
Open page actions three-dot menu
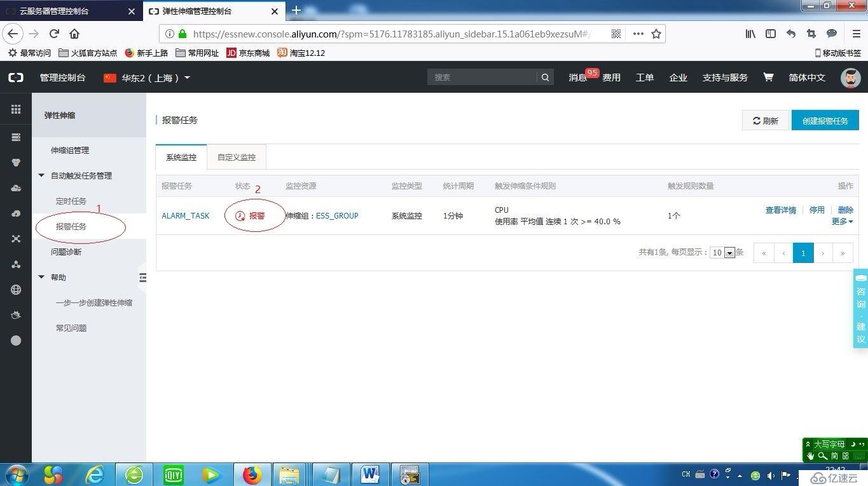click(x=638, y=34)
